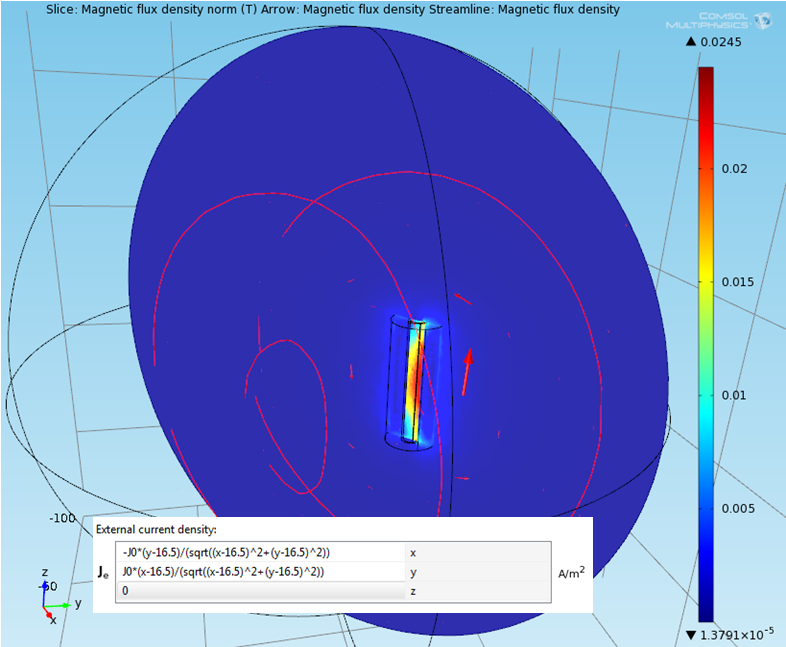Click the dark red top of color legend
The width and height of the screenshot is (786, 647).
point(706,75)
